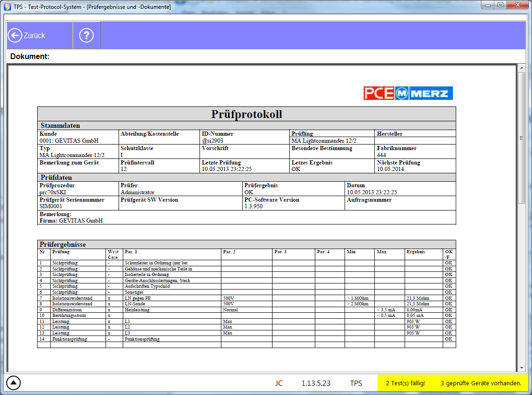
Task: Click 'Firma: GEVITAS GmbH' remark
Action: point(71,220)
